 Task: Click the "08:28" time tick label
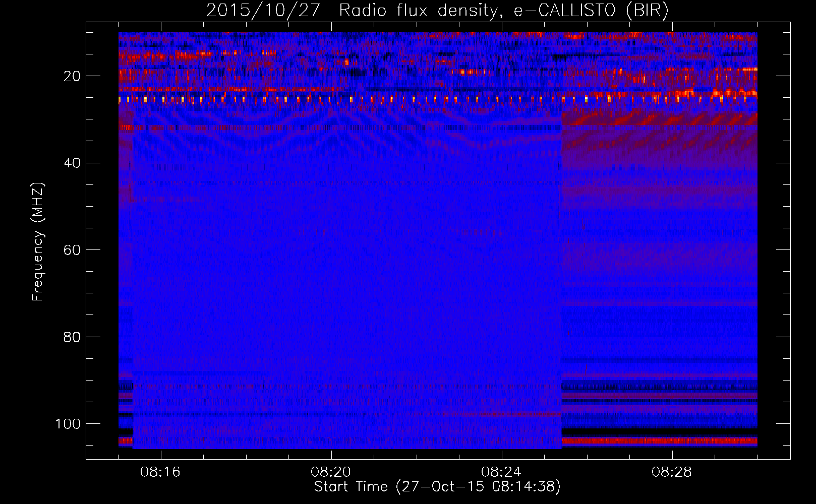tap(672, 472)
